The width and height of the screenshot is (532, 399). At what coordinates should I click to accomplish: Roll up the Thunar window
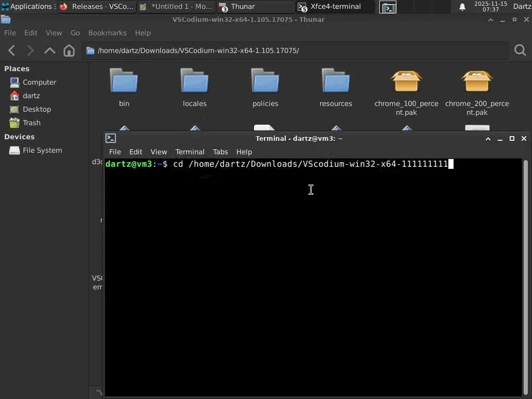tap(490, 20)
